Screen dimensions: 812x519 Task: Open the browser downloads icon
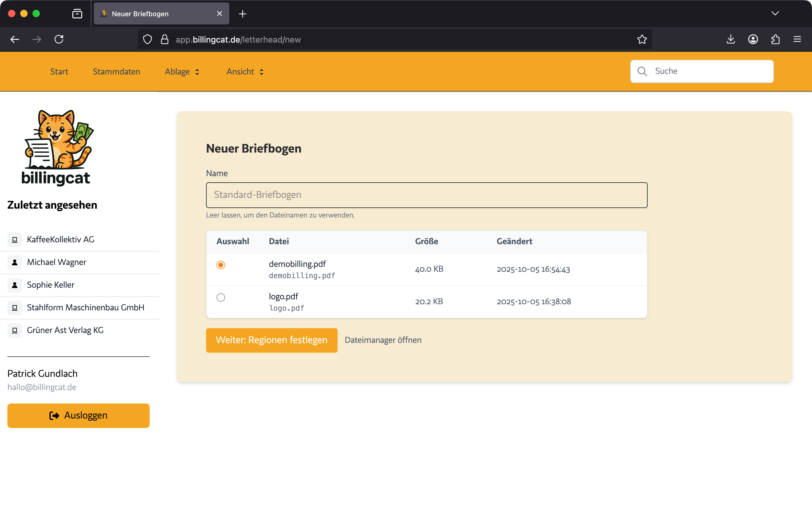click(730, 40)
